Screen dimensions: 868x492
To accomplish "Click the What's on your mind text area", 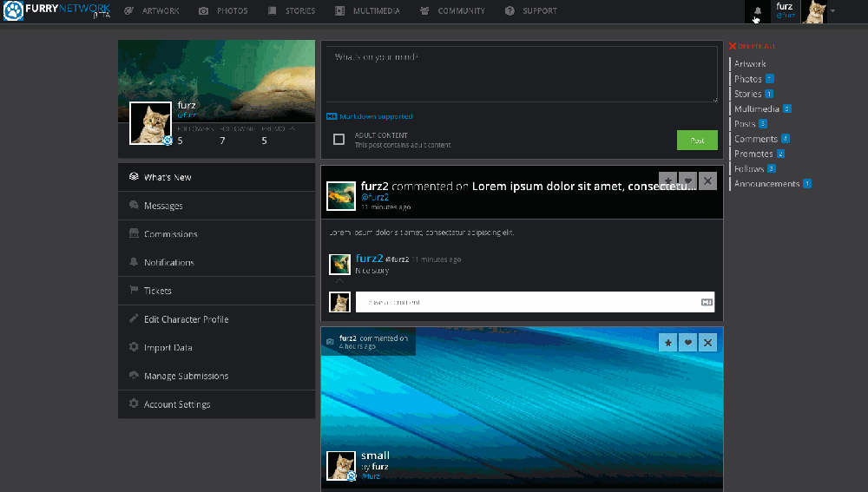I will coord(522,74).
